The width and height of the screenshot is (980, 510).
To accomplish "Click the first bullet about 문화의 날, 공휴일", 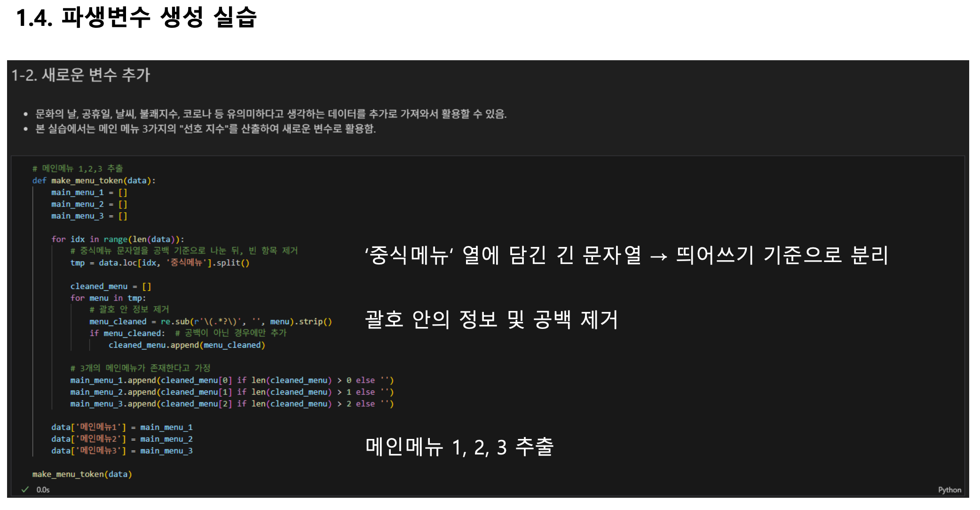I will pos(270,114).
